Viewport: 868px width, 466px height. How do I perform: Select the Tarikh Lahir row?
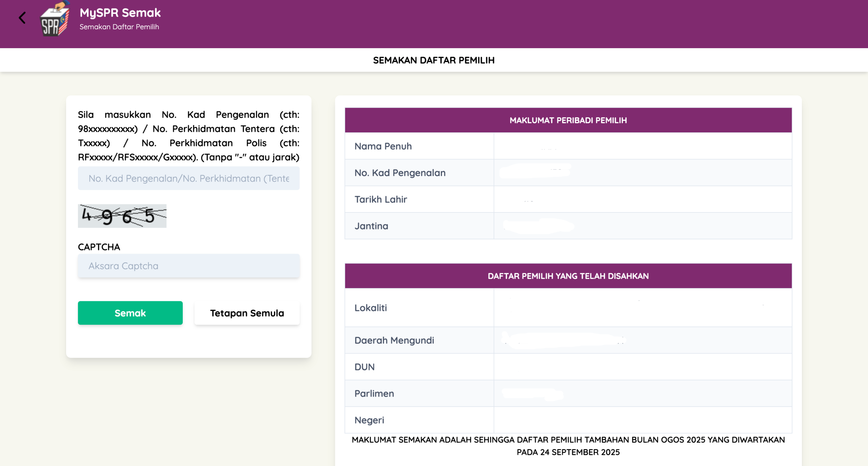568,200
